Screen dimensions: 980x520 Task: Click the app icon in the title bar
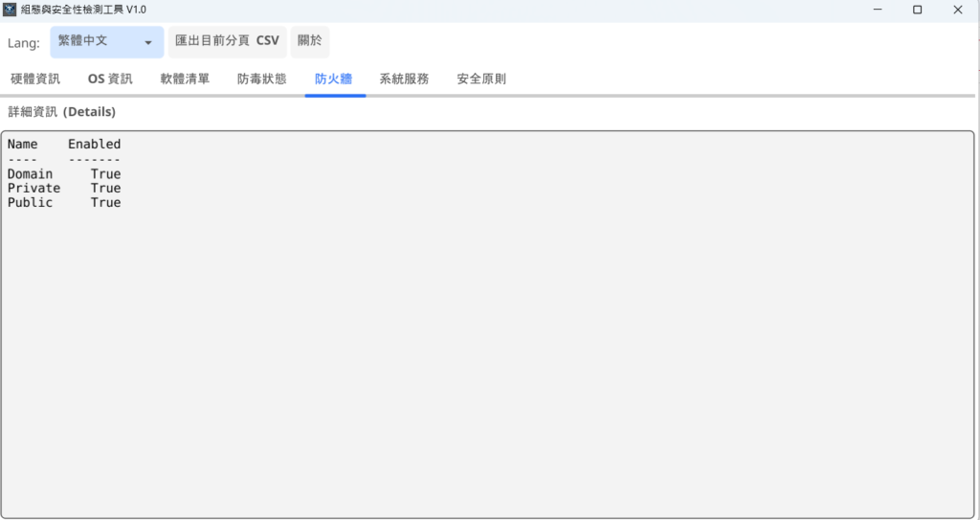coord(11,10)
